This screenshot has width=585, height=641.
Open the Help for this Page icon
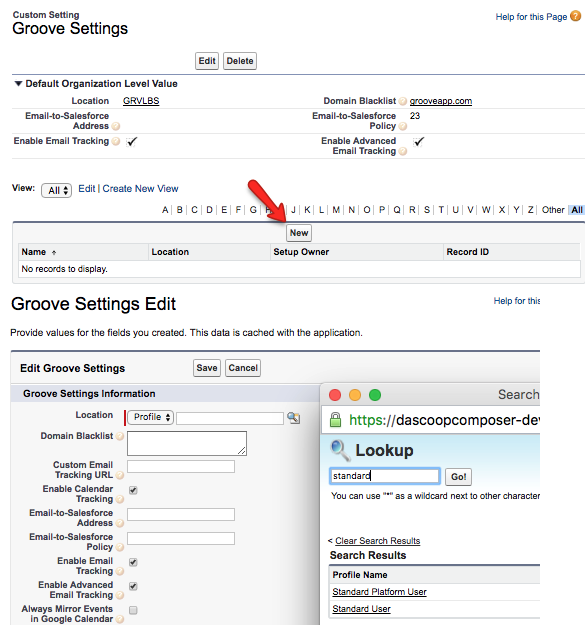pos(576,16)
